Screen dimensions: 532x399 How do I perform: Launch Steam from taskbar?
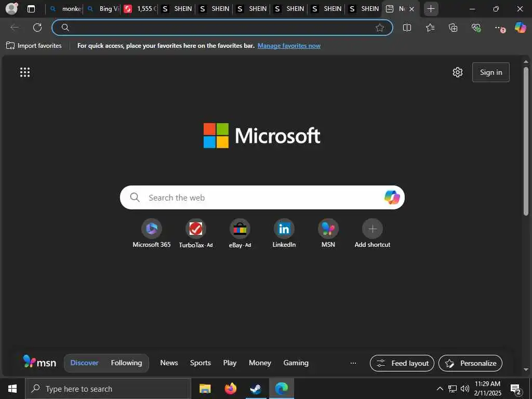coord(256,389)
